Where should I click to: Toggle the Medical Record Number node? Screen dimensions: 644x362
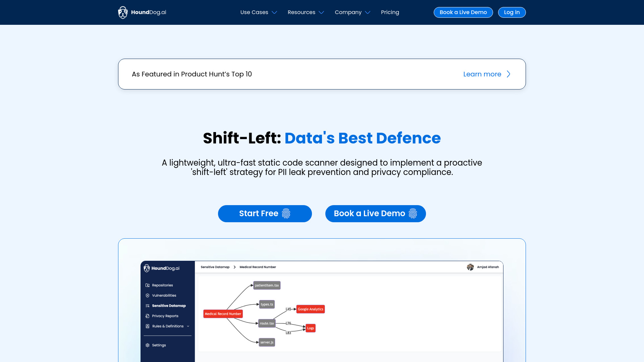222,314
